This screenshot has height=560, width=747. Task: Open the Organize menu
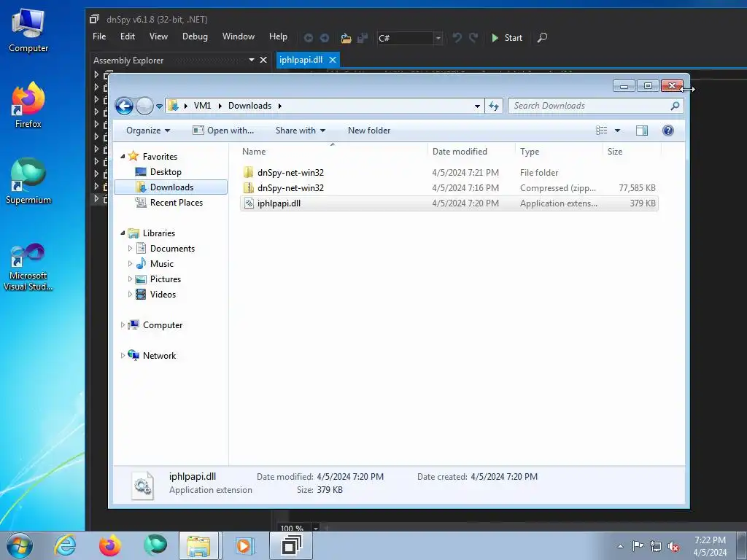pyautogui.click(x=147, y=131)
